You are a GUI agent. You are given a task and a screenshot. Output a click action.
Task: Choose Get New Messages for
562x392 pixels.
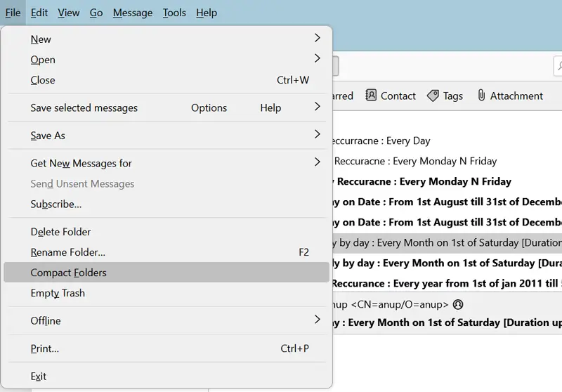[x=81, y=163]
